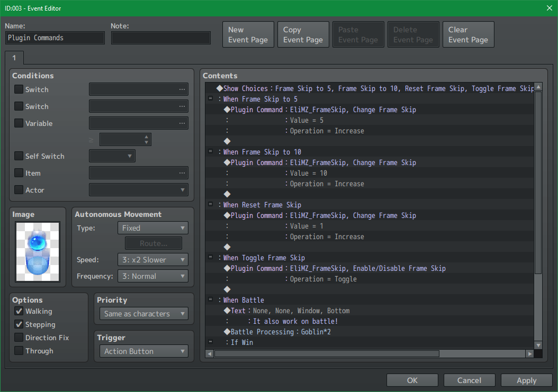Click New Event Page button
Screen dimensions: 558x392
pos(248,34)
